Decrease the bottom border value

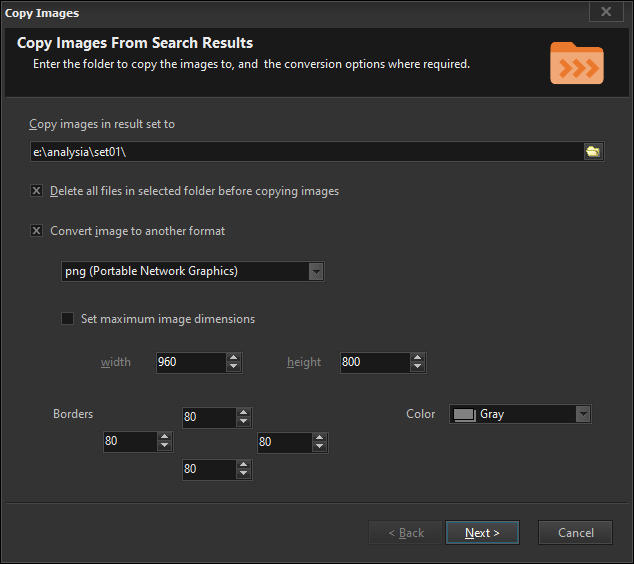[x=243, y=474]
